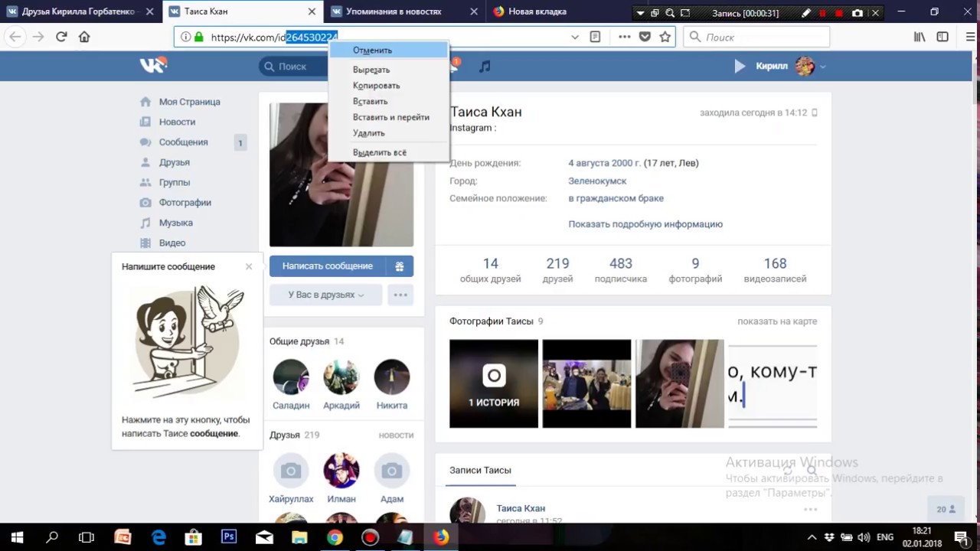
Task: Bookmark this page with the star
Action: click(665, 37)
